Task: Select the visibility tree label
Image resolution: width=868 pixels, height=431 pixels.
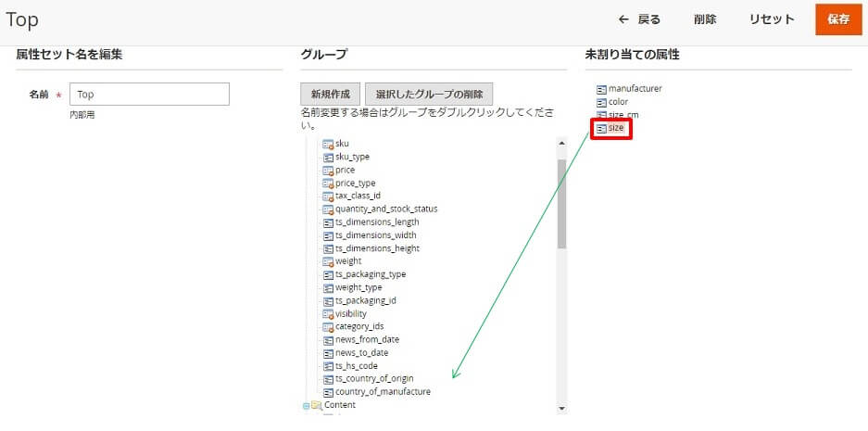Action: click(x=351, y=314)
